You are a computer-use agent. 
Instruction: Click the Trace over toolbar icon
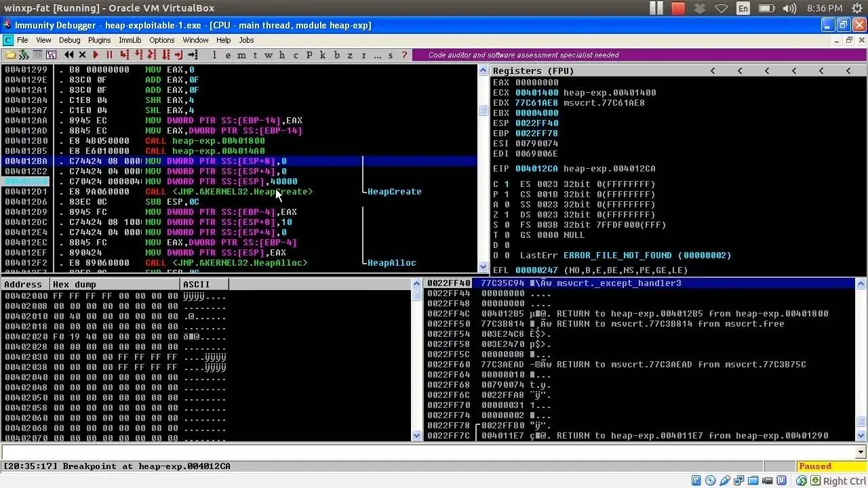coord(165,55)
